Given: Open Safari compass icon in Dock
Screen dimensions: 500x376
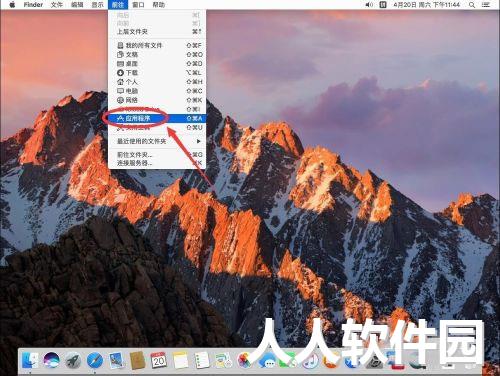Looking at the screenshot, I should click(95, 360).
